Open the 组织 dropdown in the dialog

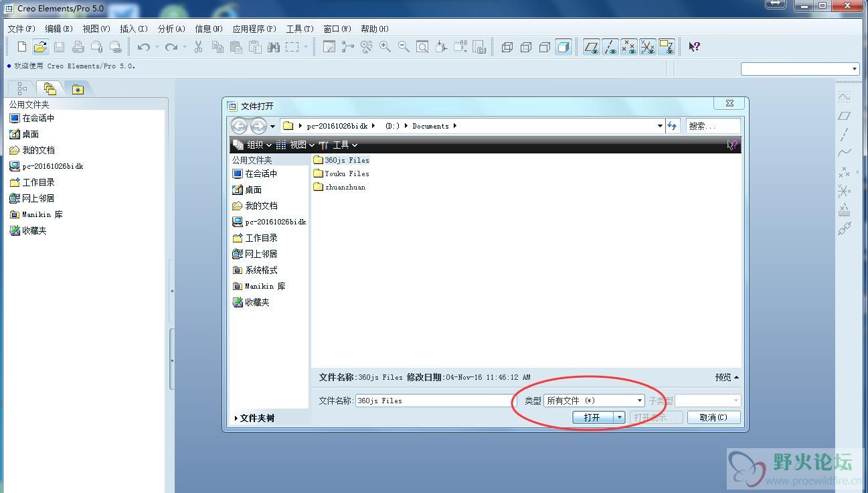[252, 145]
